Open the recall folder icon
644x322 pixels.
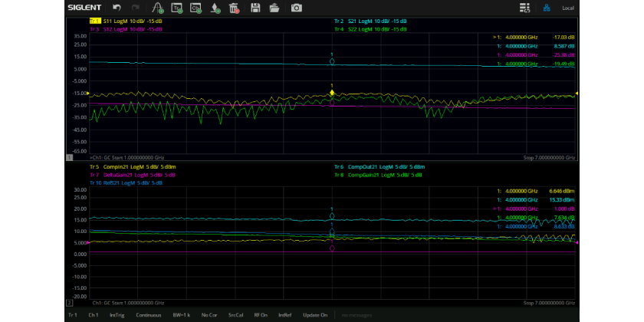275,8
